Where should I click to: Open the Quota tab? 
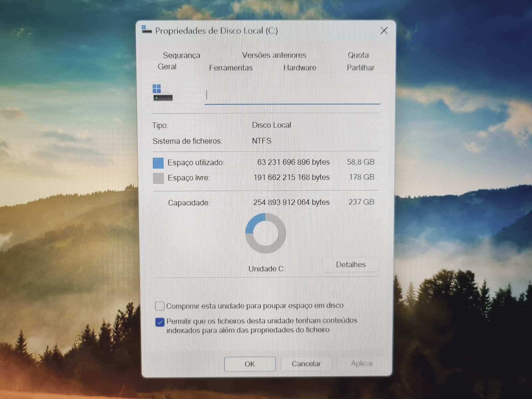coord(358,55)
